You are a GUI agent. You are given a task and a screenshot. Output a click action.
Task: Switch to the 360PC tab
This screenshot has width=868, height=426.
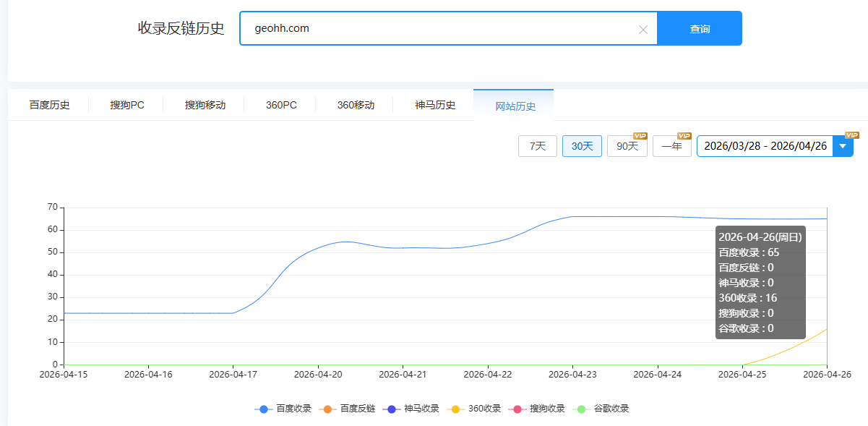tap(281, 105)
